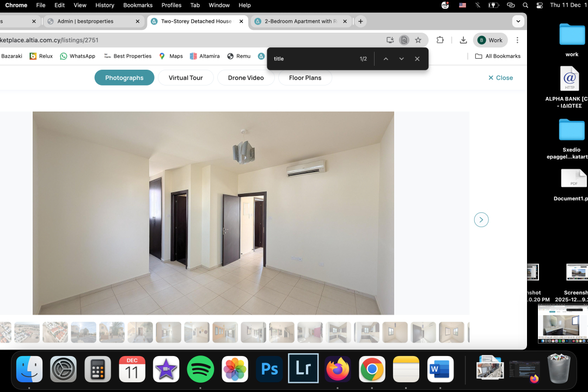
Task: Open the tab search chevron dropdown
Action: [x=518, y=21]
